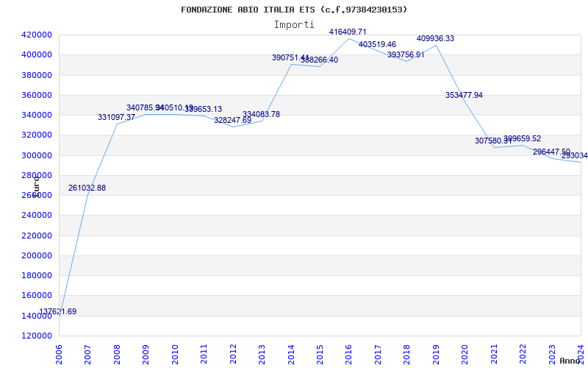Select data label 137621.69
This screenshot has width=588, height=368.
(x=58, y=311)
